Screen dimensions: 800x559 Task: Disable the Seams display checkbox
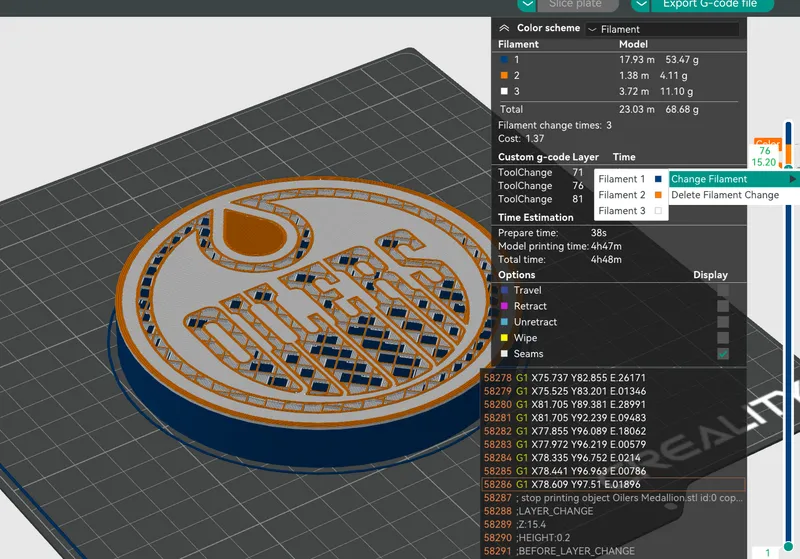point(722,353)
